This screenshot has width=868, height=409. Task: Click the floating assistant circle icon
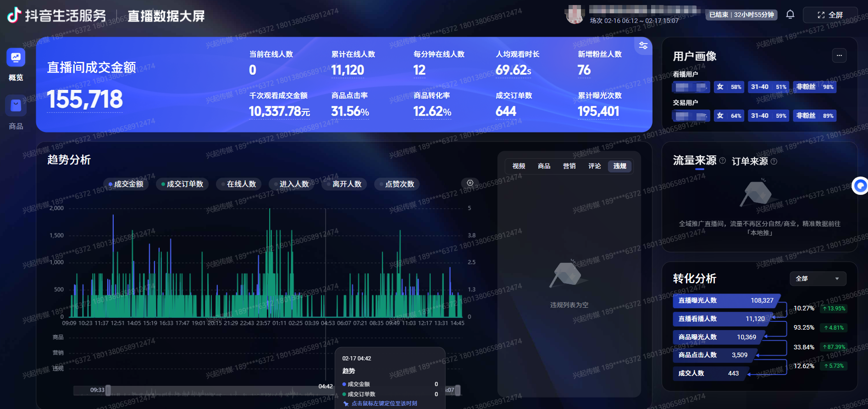(x=860, y=186)
